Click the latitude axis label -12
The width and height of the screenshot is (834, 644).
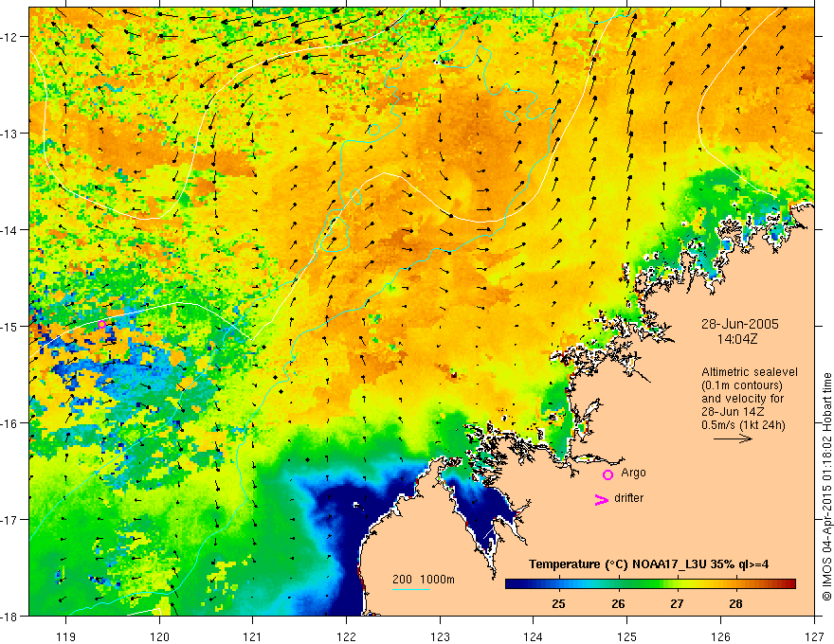pyautogui.click(x=10, y=37)
